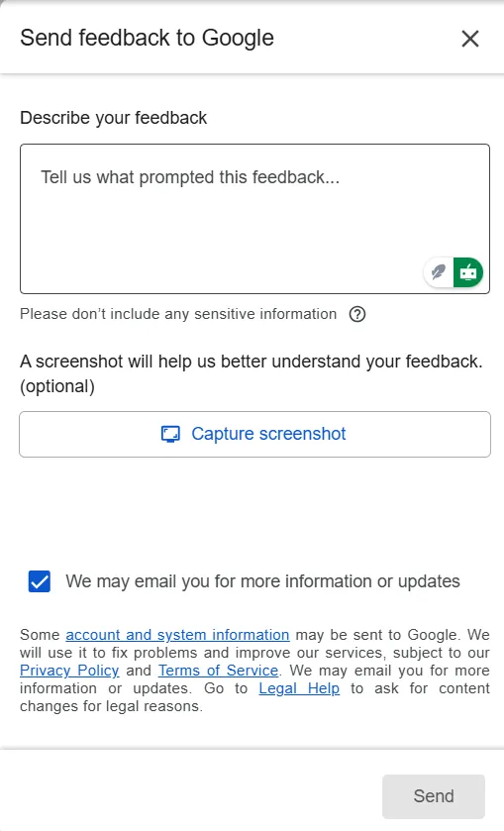Click the 'Send feedback to Google' heading

click(147, 39)
